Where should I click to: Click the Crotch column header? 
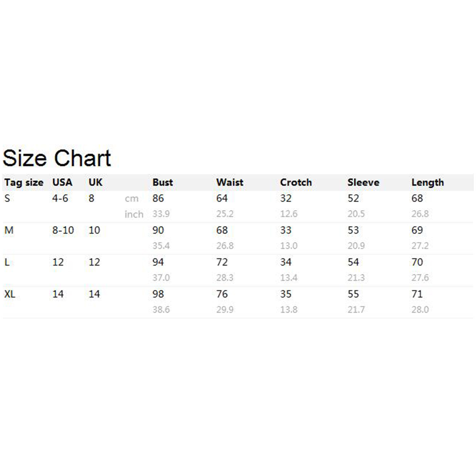click(x=296, y=182)
